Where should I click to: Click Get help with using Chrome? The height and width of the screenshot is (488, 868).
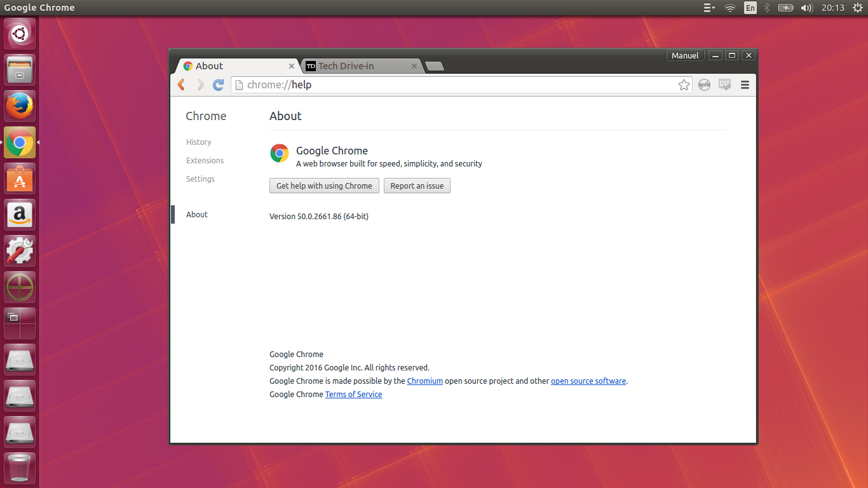pyautogui.click(x=324, y=186)
